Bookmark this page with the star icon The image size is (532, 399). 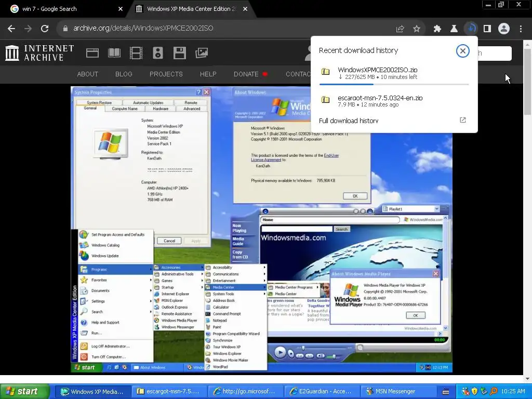pos(417,29)
